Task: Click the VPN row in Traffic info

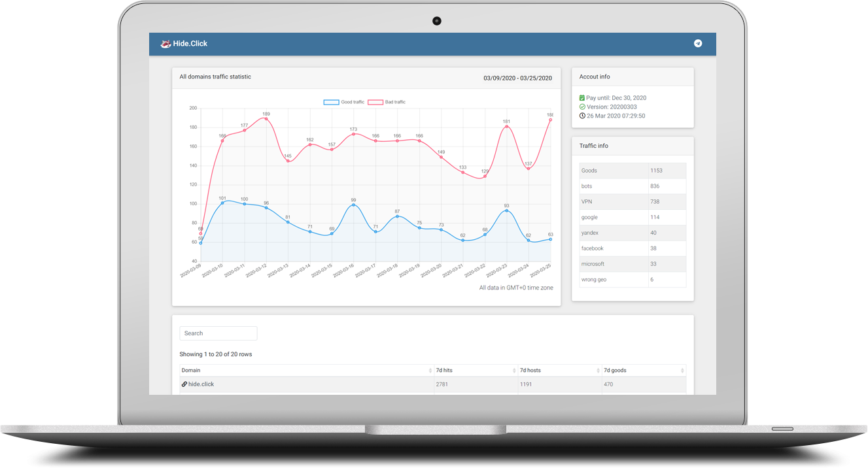Action: [x=633, y=202]
